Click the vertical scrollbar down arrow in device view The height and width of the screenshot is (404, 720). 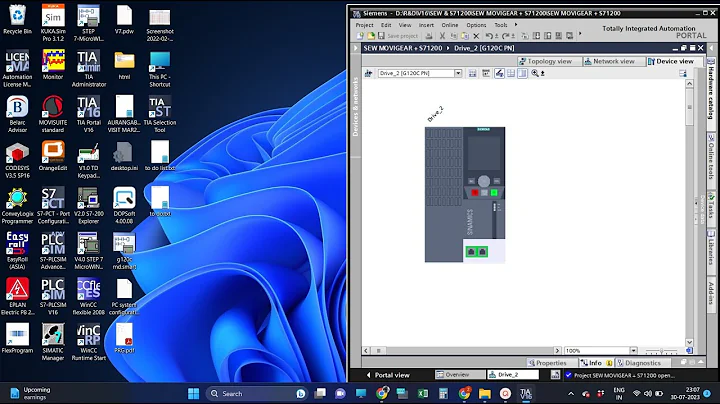689,342
